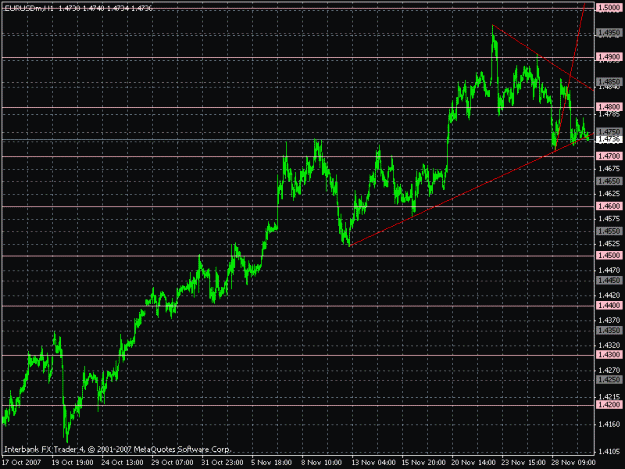Click the 1.4300 price level label
Image resolution: width=625 pixels, height=469 pixels.
[609, 355]
